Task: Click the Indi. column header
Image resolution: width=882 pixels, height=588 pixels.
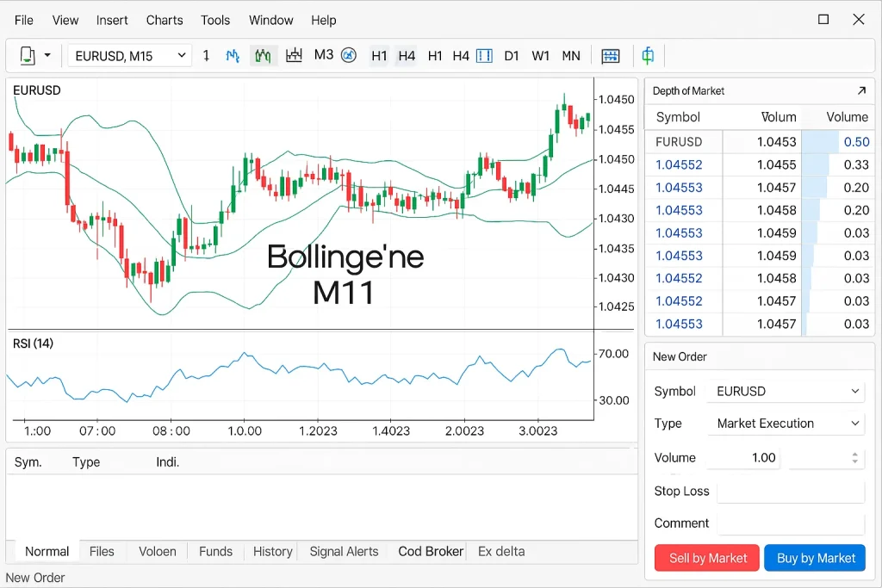Action: coord(168,462)
